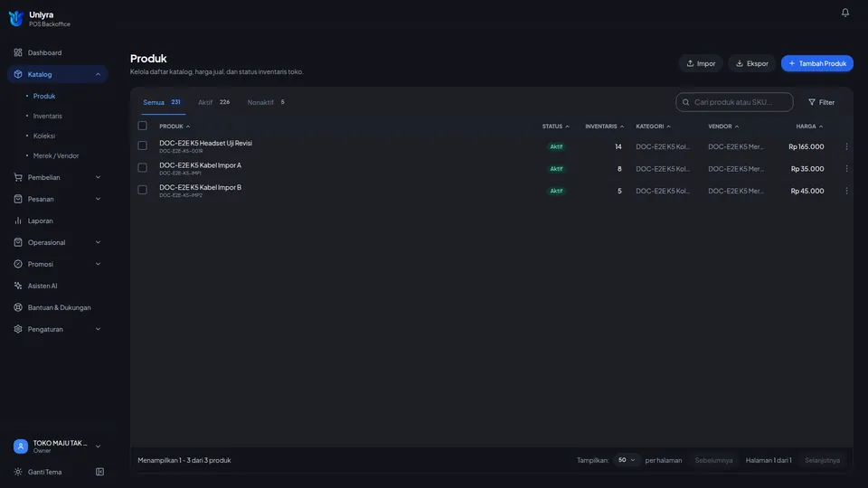Click the search magnifier icon
Viewport: 868px width, 488px height.
(x=686, y=102)
